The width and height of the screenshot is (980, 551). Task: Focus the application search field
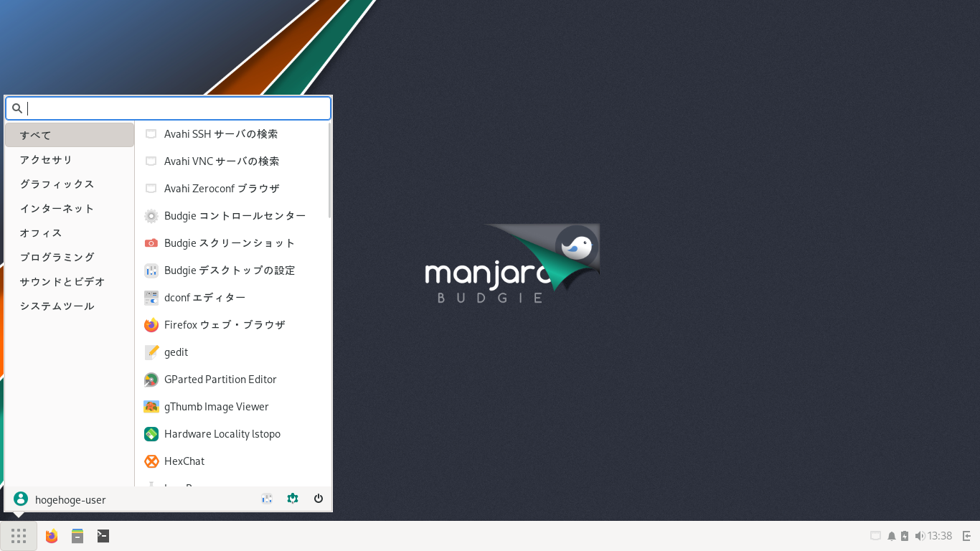pos(169,108)
